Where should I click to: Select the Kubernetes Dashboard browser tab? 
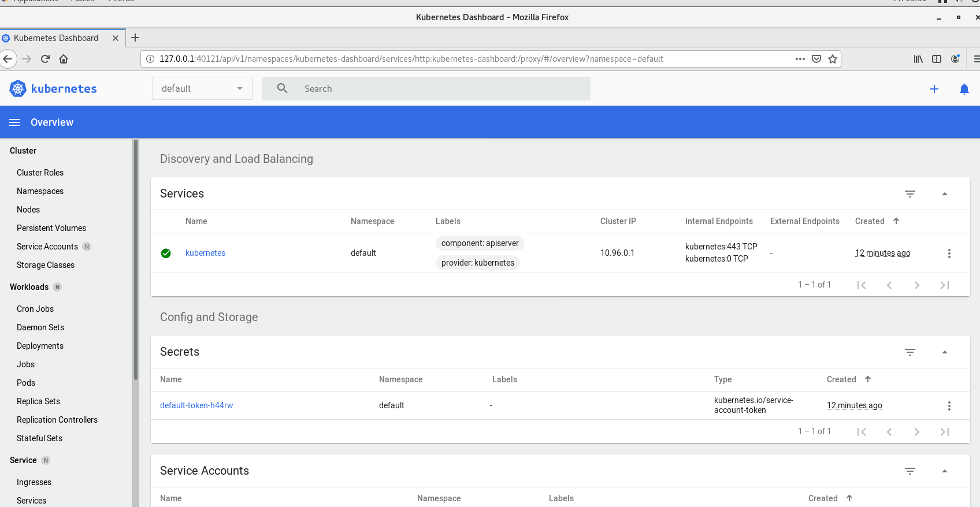coord(62,38)
